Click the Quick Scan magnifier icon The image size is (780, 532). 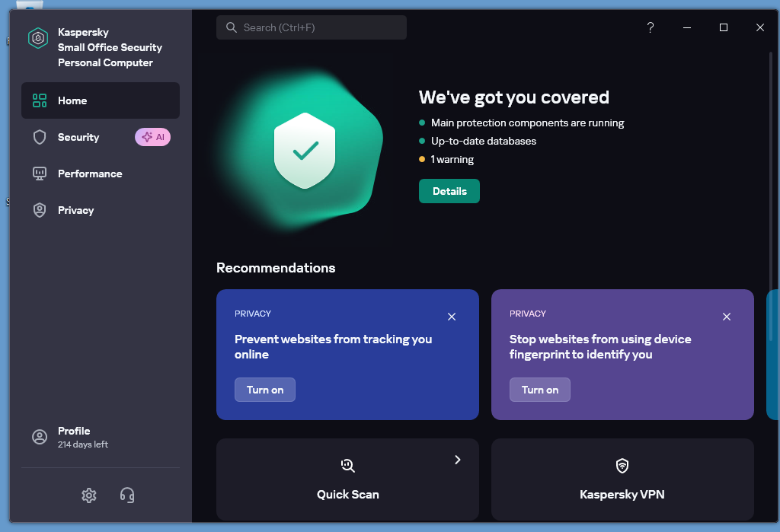pyautogui.click(x=347, y=465)
